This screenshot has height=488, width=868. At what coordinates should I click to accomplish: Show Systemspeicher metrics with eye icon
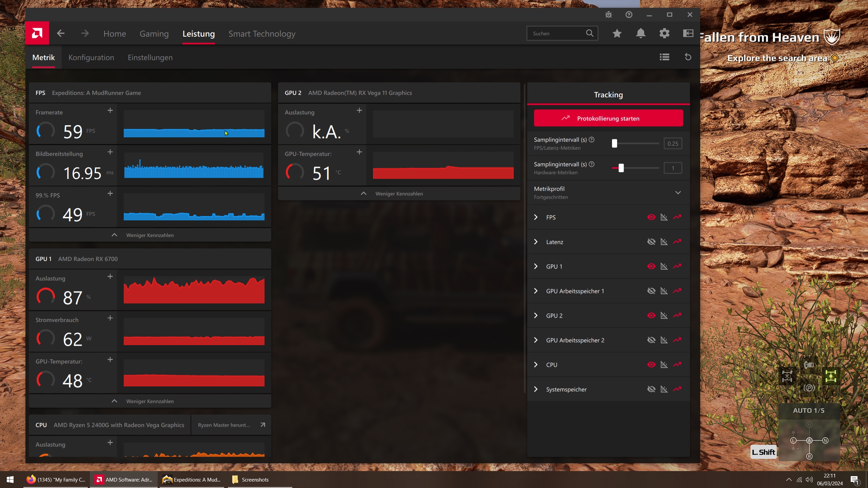pos(651,389)
